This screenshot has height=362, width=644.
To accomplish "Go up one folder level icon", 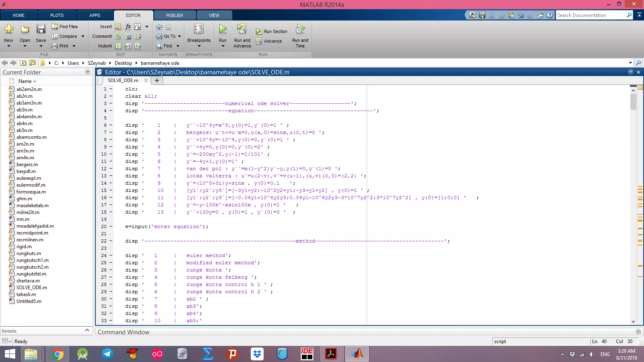I will 23,63.
